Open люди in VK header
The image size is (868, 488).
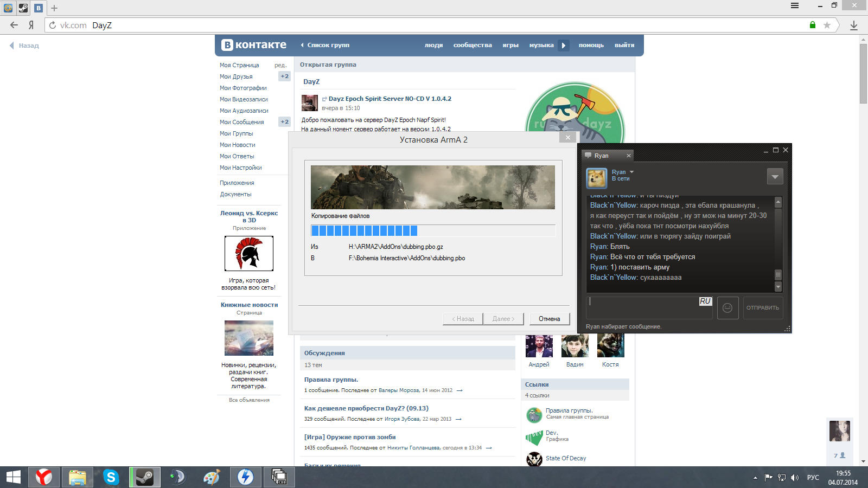point(433,45)
